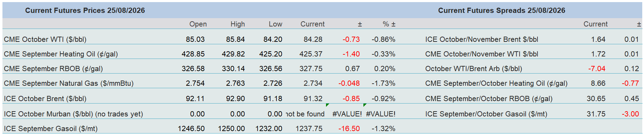Select the Current Futures Spreads title cell
Screen dimensions: 644x137
click(x=501, y=10)
